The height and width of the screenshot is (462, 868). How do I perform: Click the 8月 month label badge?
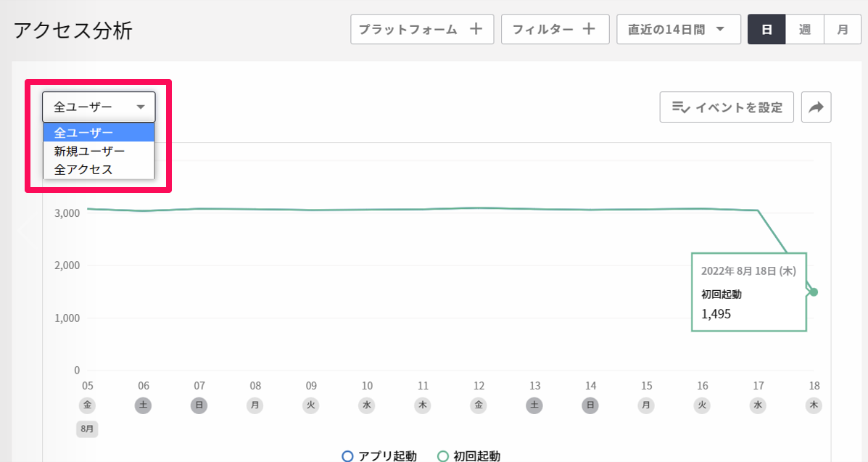click(x=87, y=429)
